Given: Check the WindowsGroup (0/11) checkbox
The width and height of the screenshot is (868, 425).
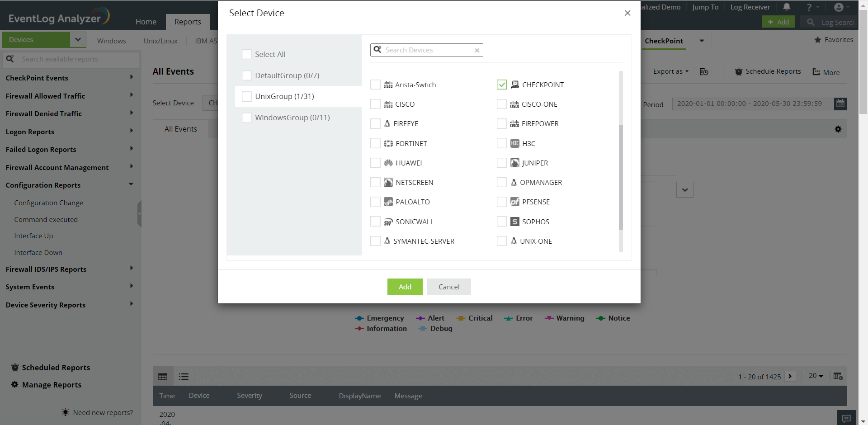Looking at the screenshot, I should pos(247,118).
